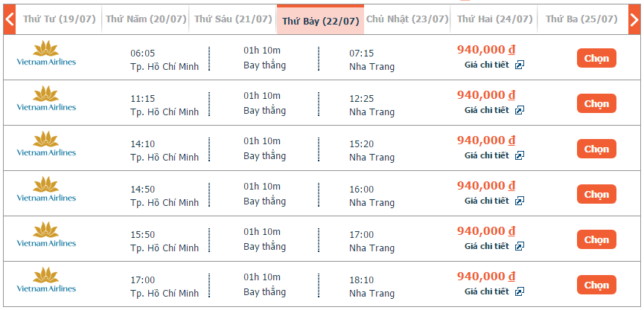Switch to Thứ Năm (20/07) tab
Image resolution: width=644 pixels, height=310 pixels.
(146, 19)
